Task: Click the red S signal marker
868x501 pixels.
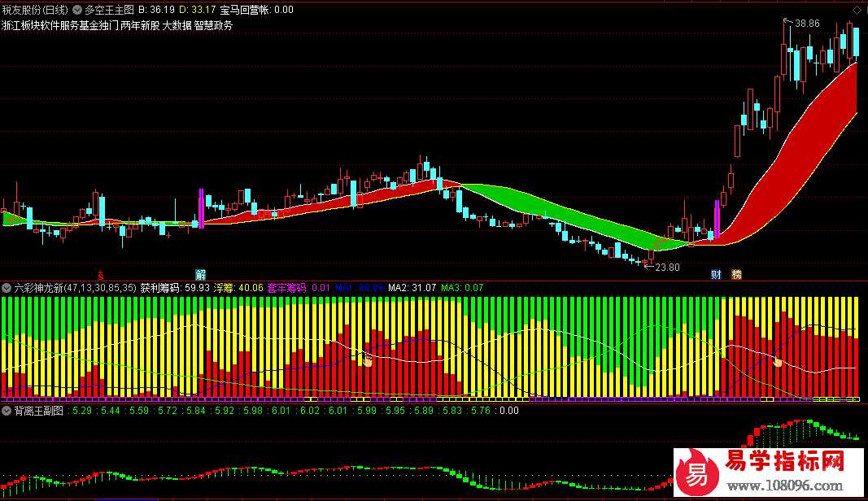Action: [101, 274]
